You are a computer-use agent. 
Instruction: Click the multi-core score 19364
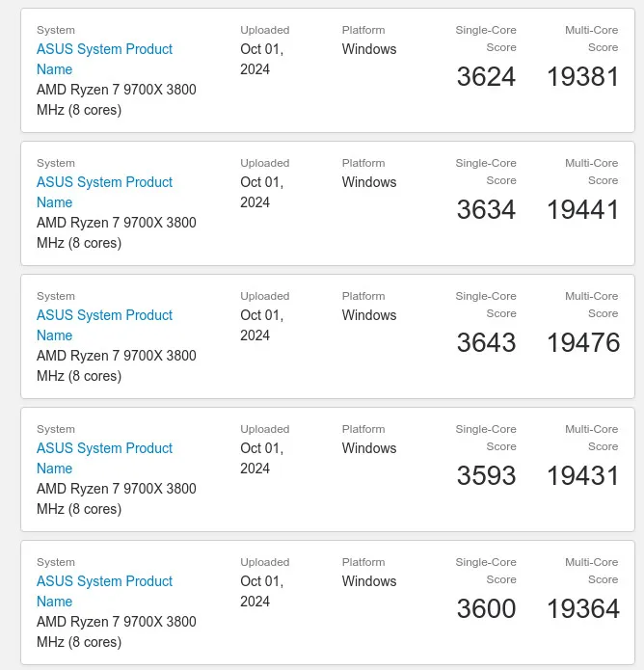coord(582,609)
